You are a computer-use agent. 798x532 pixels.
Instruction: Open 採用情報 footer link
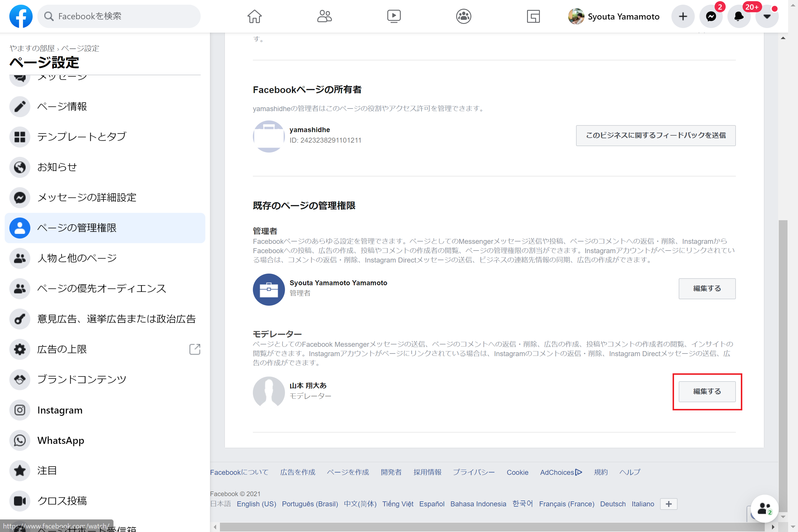[427, 472]
